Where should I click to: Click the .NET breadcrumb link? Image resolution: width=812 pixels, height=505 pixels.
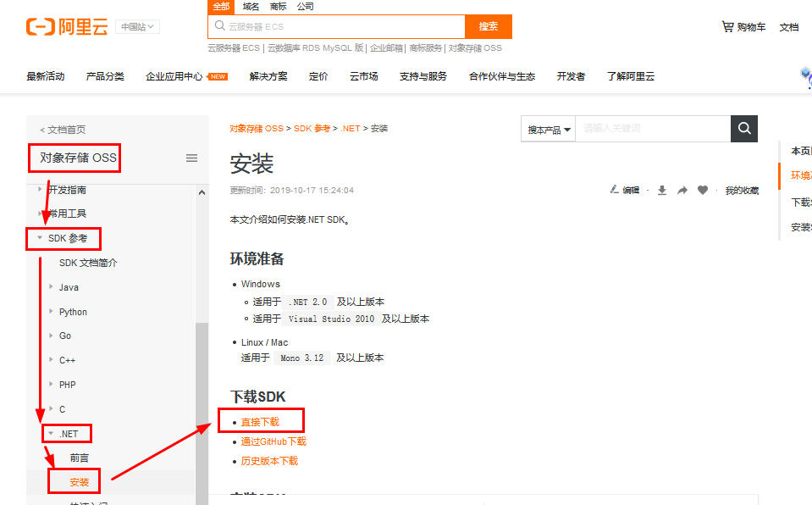coord(350,129)
